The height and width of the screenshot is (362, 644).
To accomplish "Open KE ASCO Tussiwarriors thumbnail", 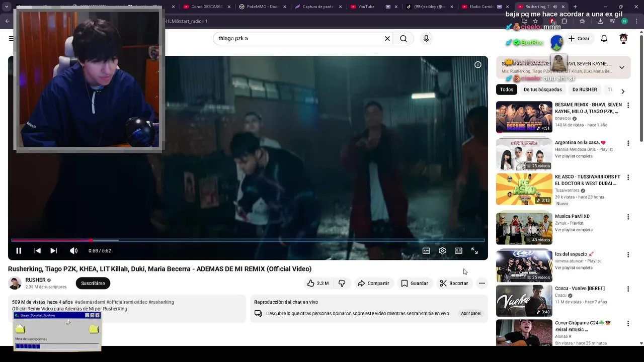I will tap(524, 190).
